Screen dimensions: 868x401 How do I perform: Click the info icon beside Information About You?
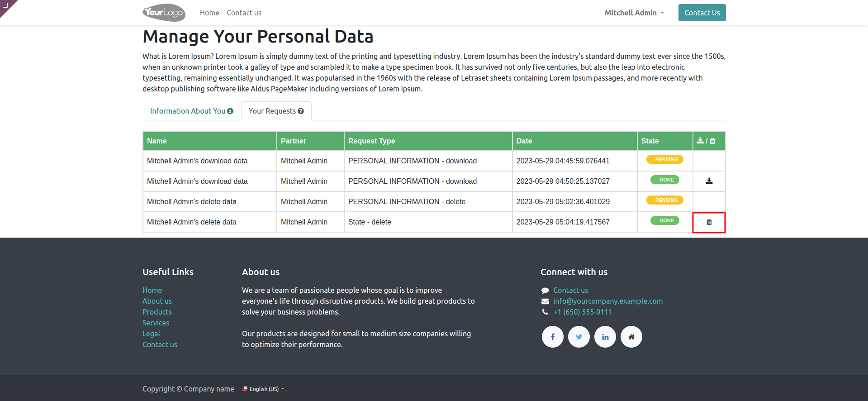point(230,111)
